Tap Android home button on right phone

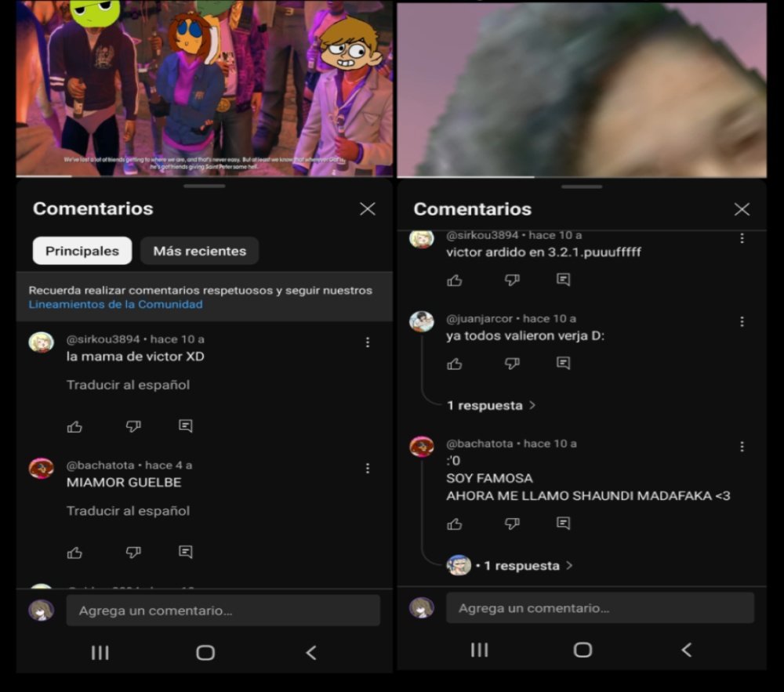[x=583, y=650]
